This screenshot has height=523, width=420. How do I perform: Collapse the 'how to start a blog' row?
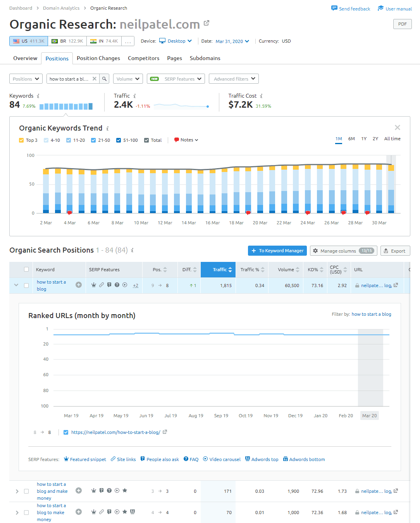(x=16, y=285)
